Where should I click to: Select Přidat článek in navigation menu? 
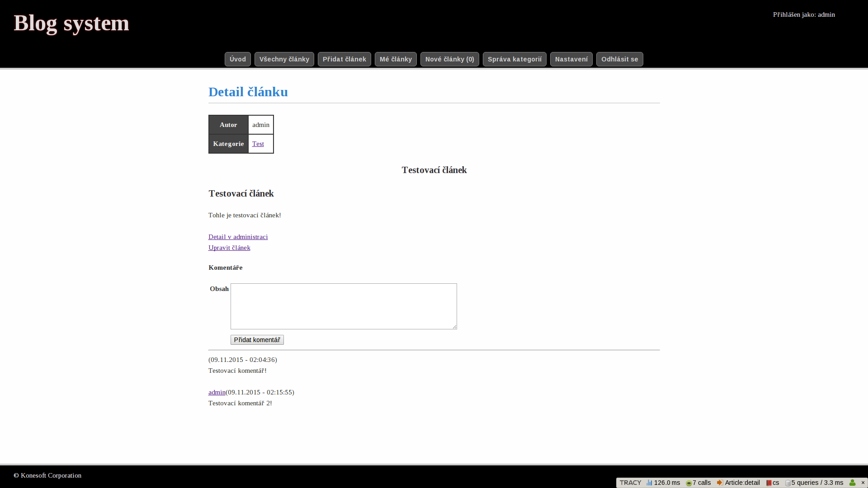pyautogui.click(x=344, y=59)
